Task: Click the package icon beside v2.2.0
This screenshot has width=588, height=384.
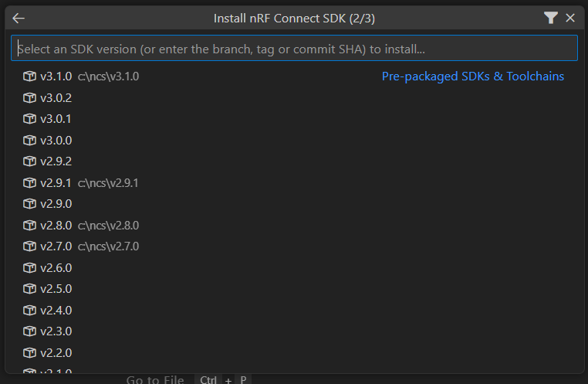Action: tap(29, 353)
